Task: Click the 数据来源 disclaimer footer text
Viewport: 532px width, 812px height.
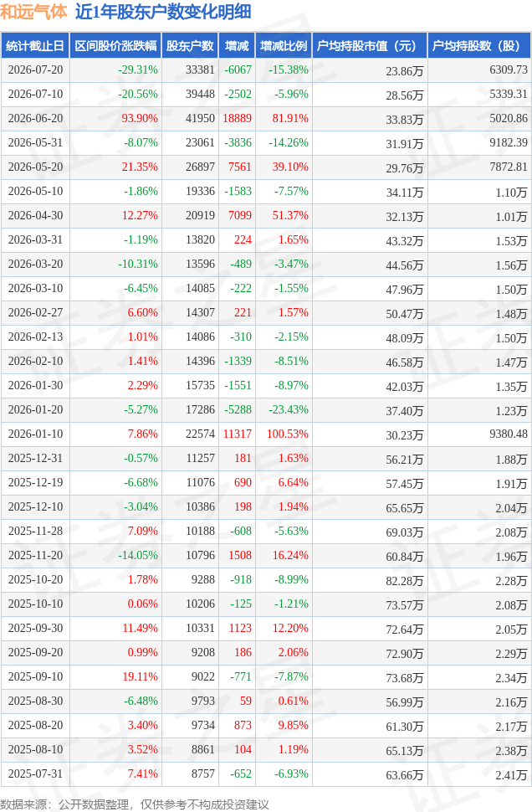Action: point(135,804)
